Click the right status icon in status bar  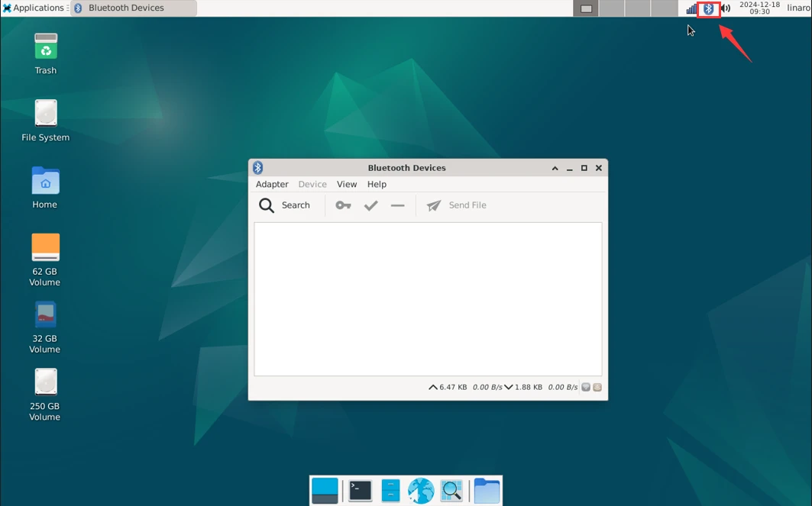(597, 387)
